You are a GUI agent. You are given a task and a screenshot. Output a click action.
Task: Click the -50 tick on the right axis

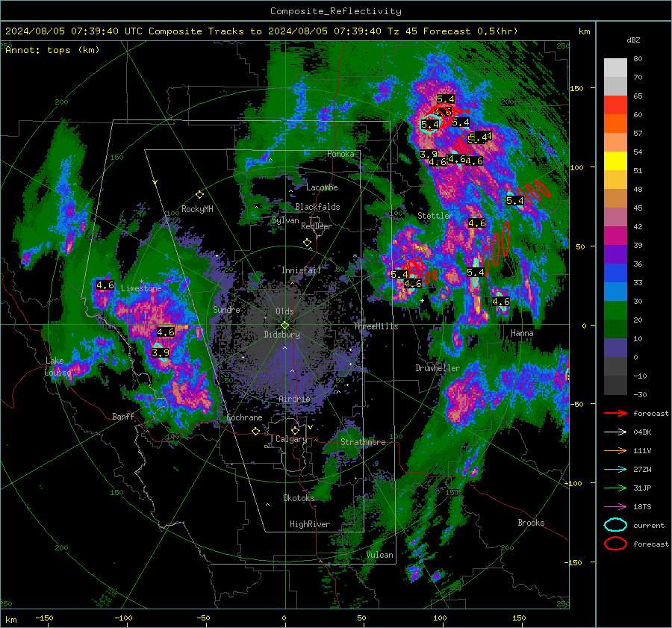pos(579,404)
